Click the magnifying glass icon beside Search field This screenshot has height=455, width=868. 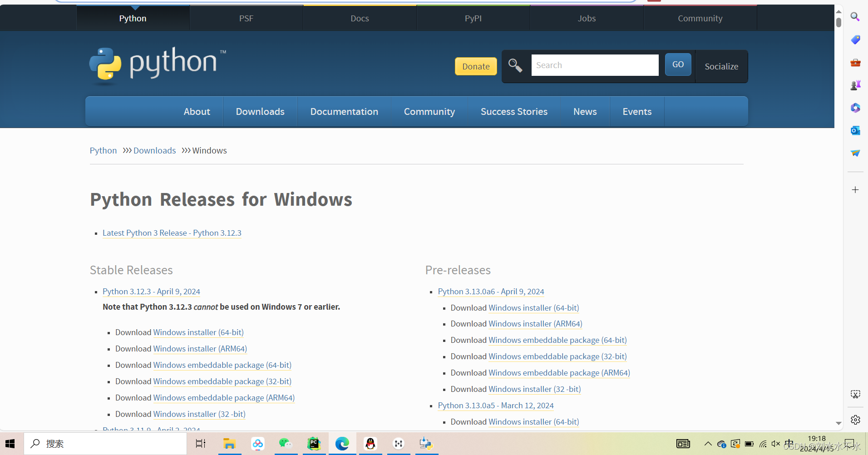coord(515,65)
